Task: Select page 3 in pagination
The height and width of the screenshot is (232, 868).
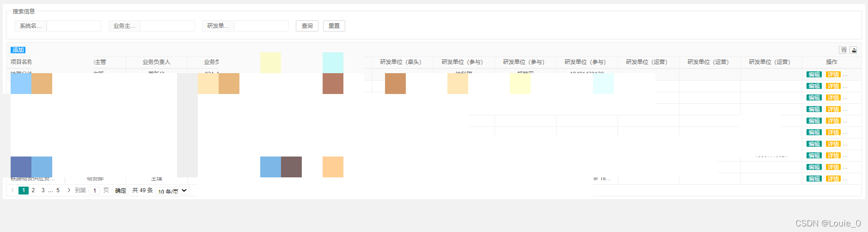Action: (x=43, y=190)
